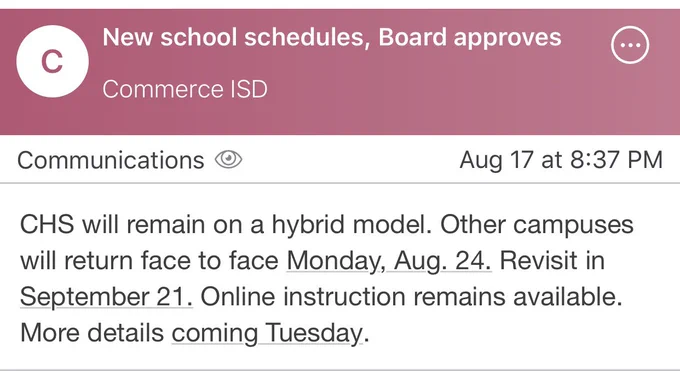Tap the round "C" sender avatar
The image size is (680, 371).
[x=52, y=61]
